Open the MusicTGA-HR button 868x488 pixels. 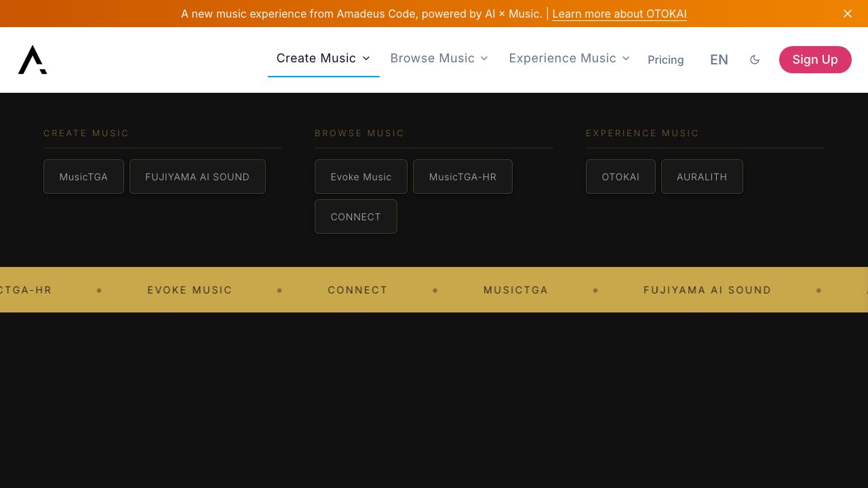point(462,176)
